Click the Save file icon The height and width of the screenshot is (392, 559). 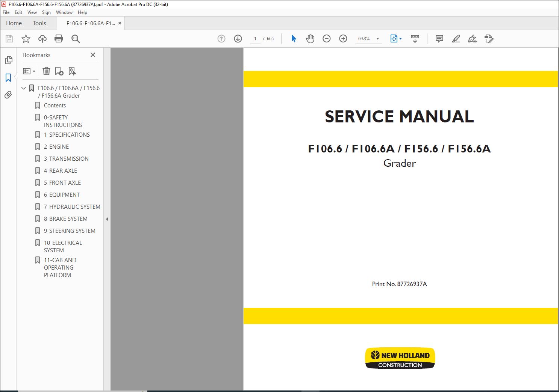point(9,39)
